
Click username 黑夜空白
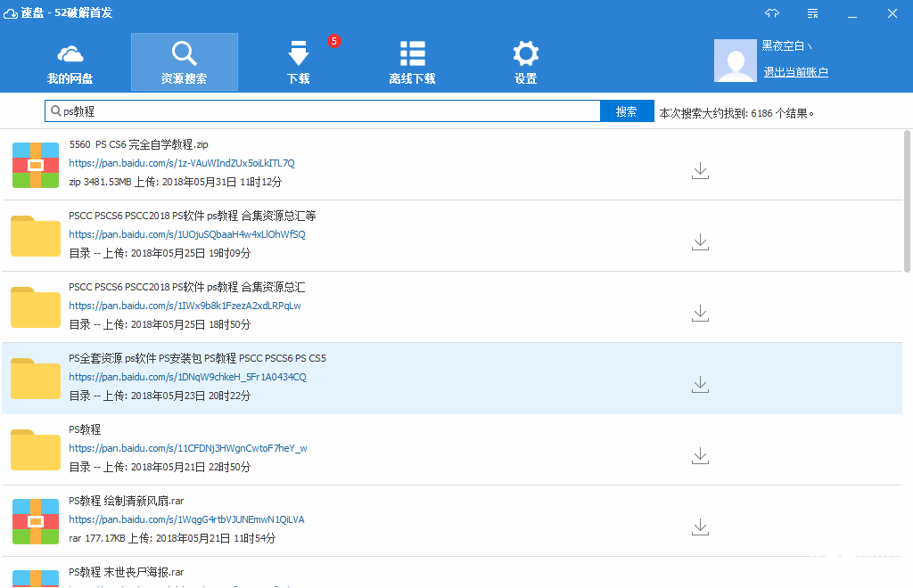tap(786, 46)
